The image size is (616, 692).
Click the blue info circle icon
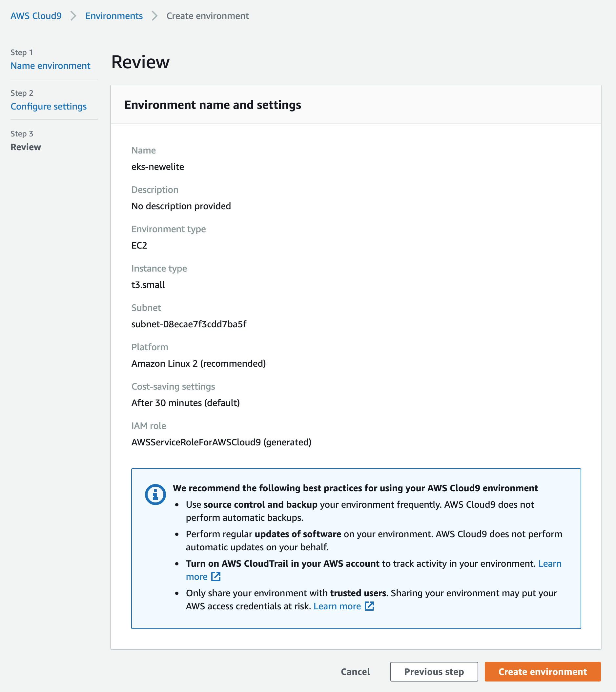tap(155, 495)
